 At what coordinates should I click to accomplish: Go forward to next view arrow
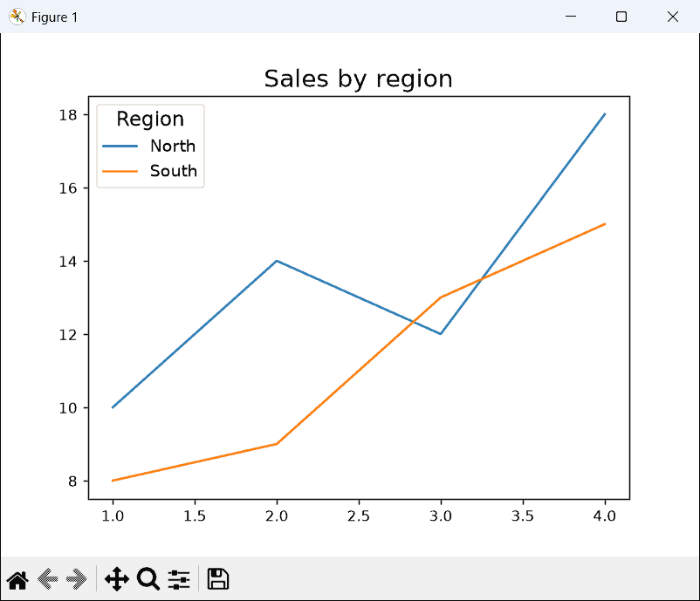[x=77, y=579]
